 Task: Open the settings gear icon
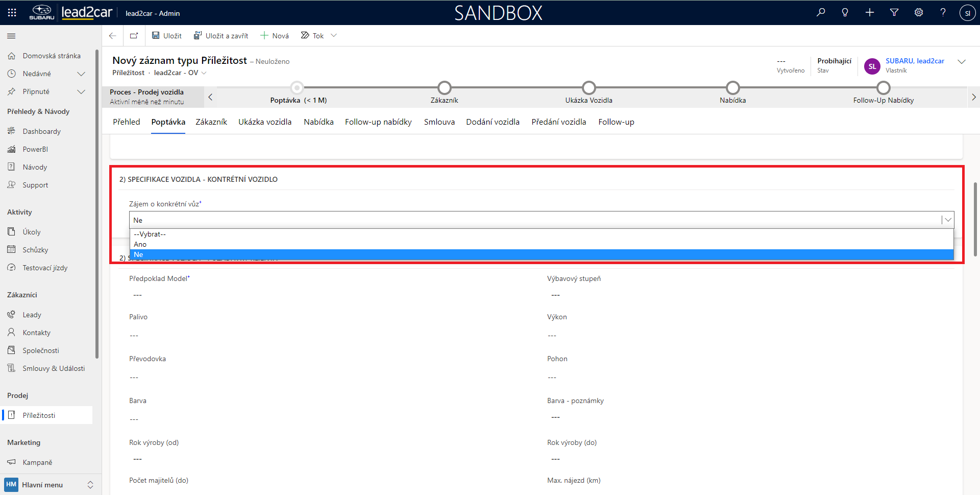[919, 13]
